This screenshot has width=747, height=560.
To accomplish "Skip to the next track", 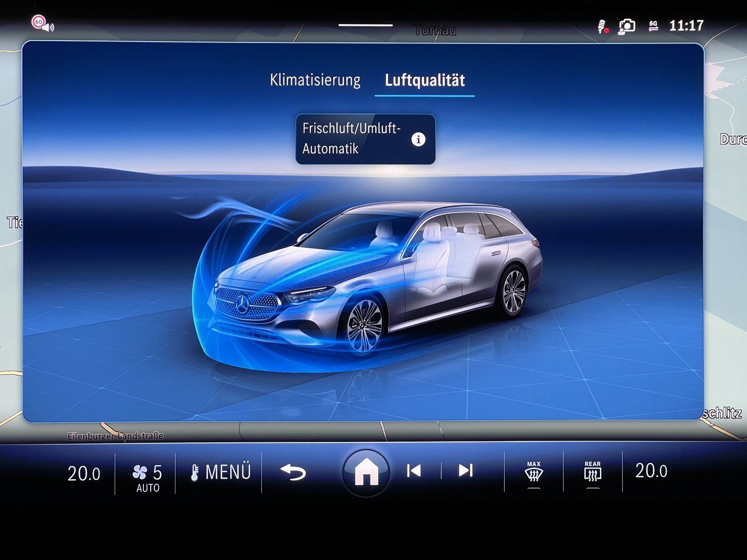I will pos(465,470).
